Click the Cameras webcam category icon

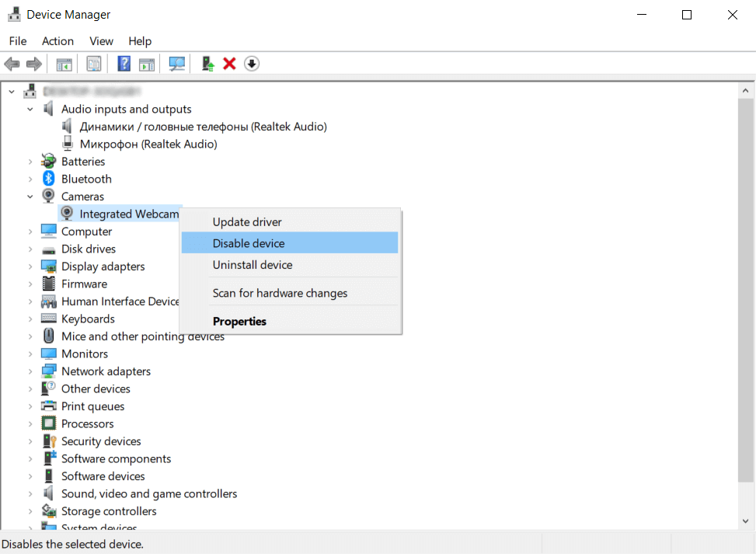pyautogui.click(x=48, y=196)
